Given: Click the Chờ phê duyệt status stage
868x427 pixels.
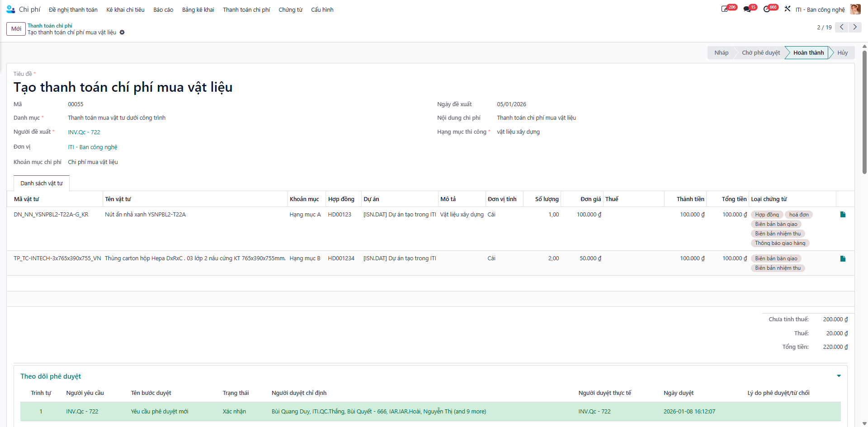Looking at the screenshot, I should pos(761,53).
